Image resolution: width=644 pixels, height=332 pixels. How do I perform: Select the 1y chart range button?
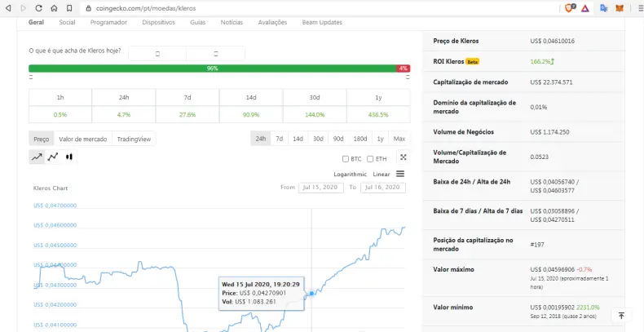381,139
